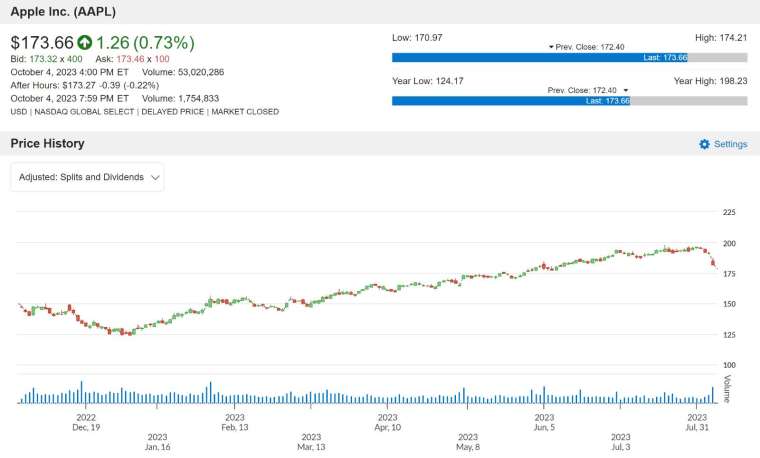
Task: Click the 2023 Jul, 31 axis label
Action: pos(697,422)
